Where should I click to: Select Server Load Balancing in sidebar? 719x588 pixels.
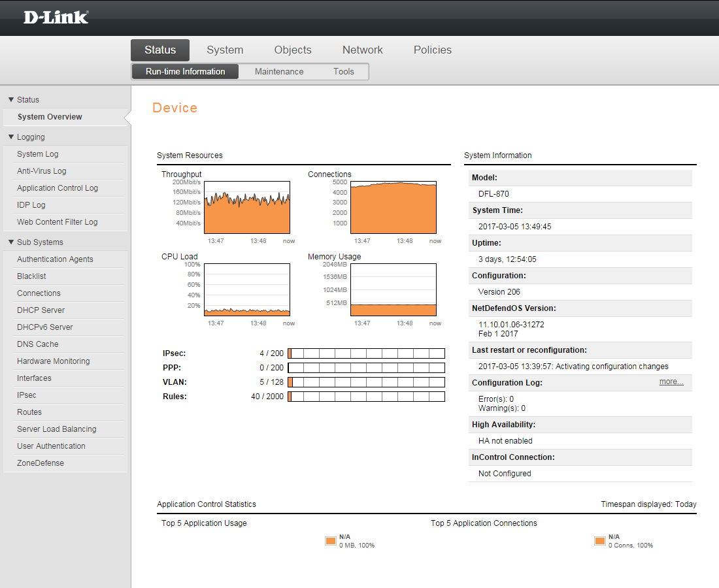pyautogui.click(x=57, y=429)
